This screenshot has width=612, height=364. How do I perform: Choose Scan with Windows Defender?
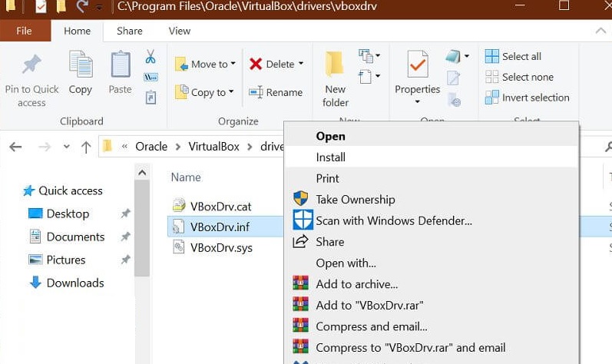click(432, 221)
